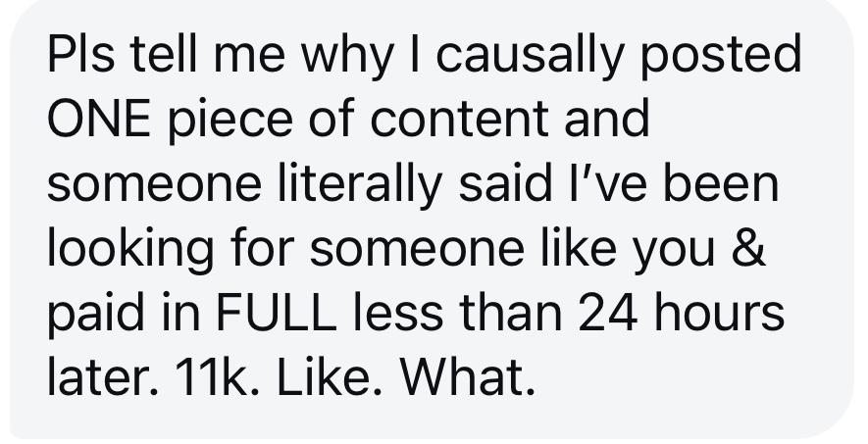868x444 pixels.
Task: Click the final word "What."
Action: coord(468,374)
